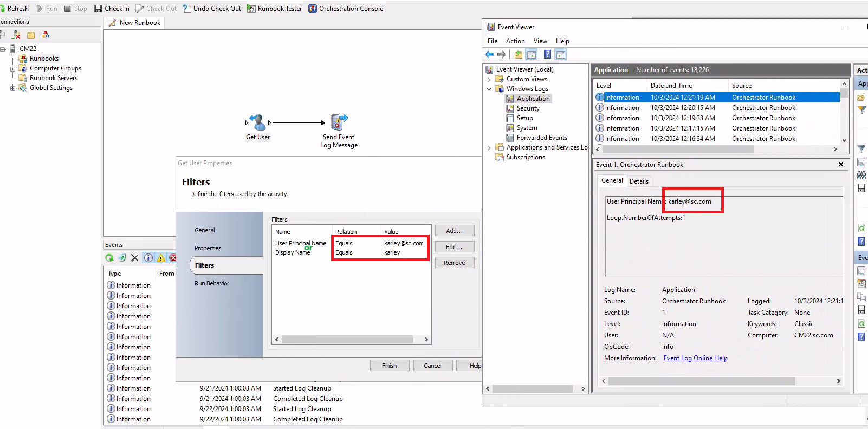The height and width of the screenshot is (429, 868).
Task: Select the 12:16:34 AM event row
Action: 717,139
